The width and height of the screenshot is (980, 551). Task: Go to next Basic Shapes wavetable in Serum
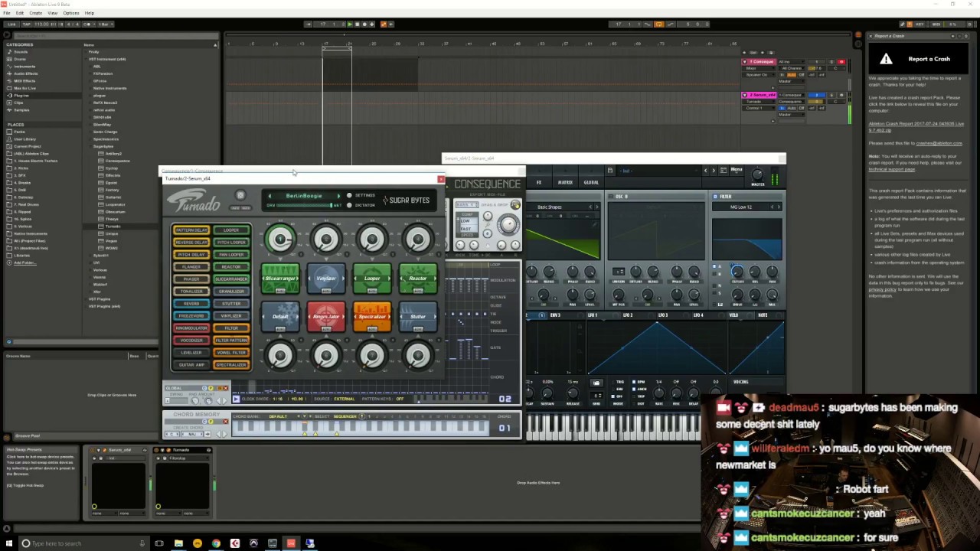pos(597,207)
